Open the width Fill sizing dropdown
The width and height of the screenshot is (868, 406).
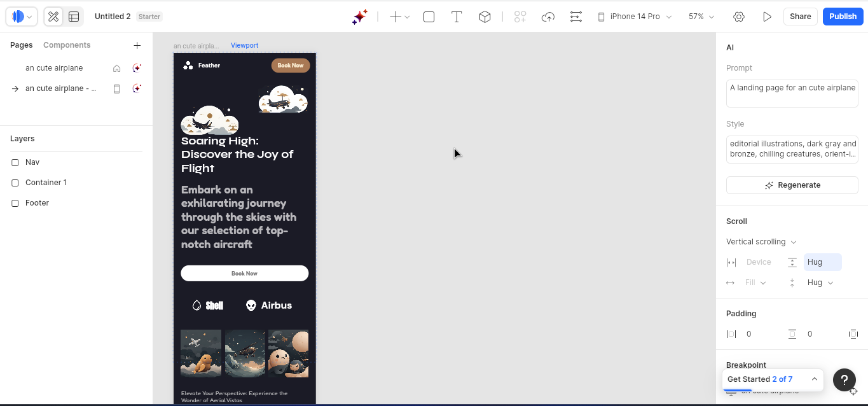(755, 283)
